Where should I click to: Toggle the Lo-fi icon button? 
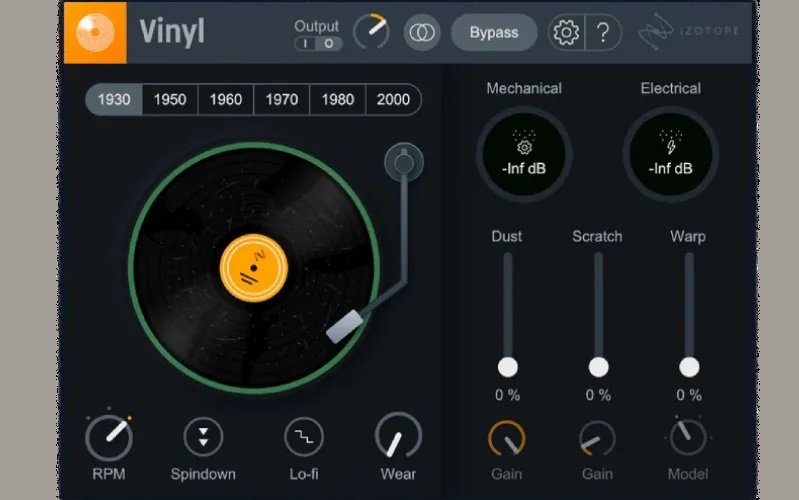coord(304,437)
